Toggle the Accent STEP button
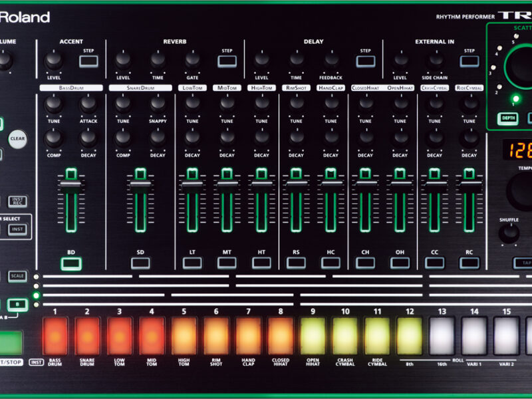 tap(88, 61)
